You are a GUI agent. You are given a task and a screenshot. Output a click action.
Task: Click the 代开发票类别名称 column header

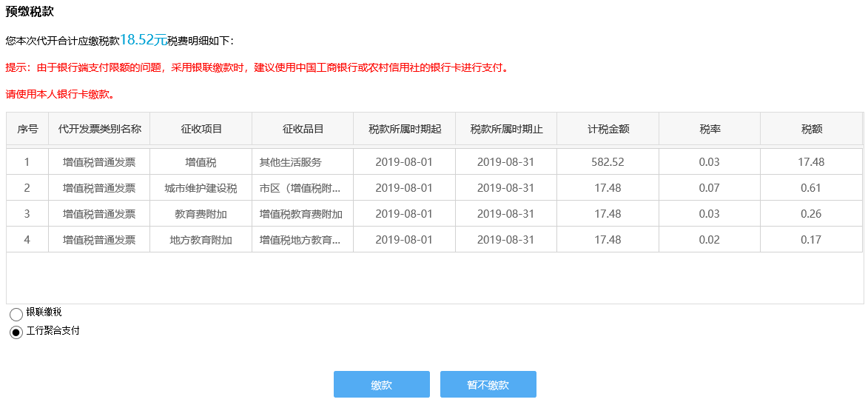coord(99,129)
